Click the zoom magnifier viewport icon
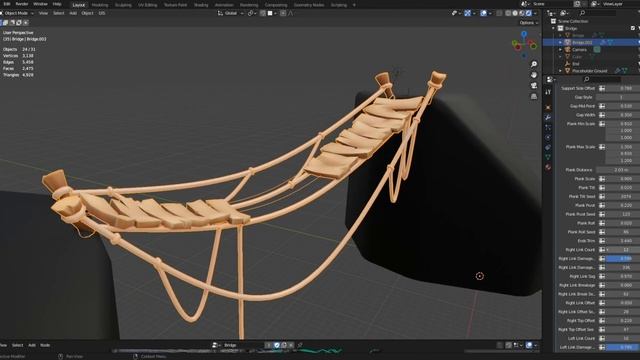Viewport: 640px width, 360px height. coord(534,64)
